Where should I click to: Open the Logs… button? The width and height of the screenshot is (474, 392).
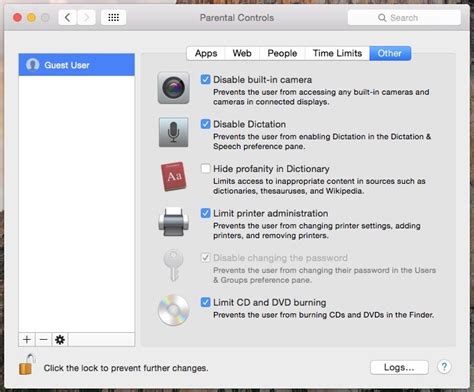click(x=399, y=367)
